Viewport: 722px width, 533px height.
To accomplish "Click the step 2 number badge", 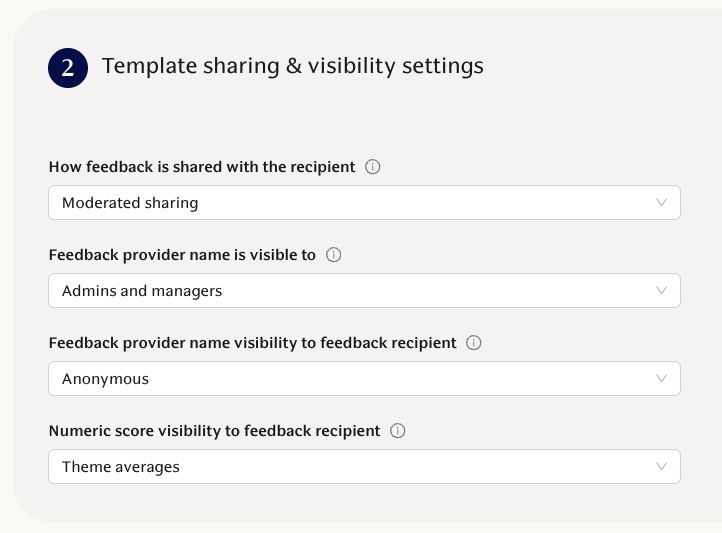I will pyautogui.click(x=68, y=68).
